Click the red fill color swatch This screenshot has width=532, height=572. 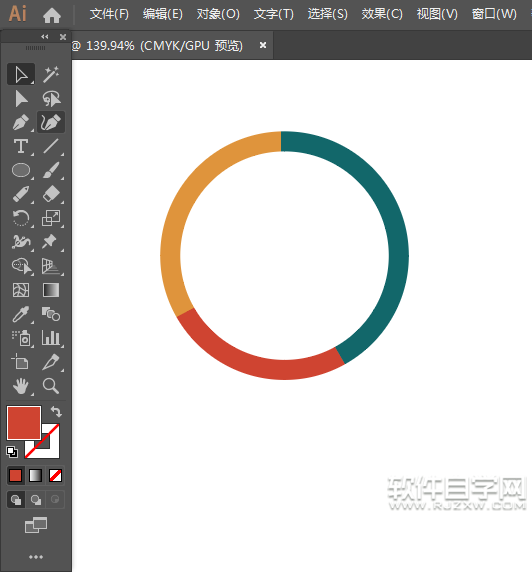click(24, 423)
